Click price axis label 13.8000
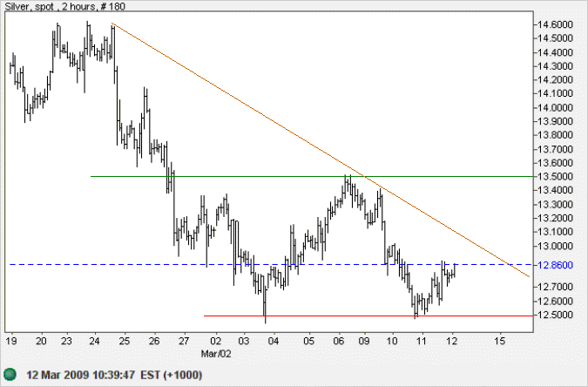Screen dimensions: 588x387 (x=556, y=135)
